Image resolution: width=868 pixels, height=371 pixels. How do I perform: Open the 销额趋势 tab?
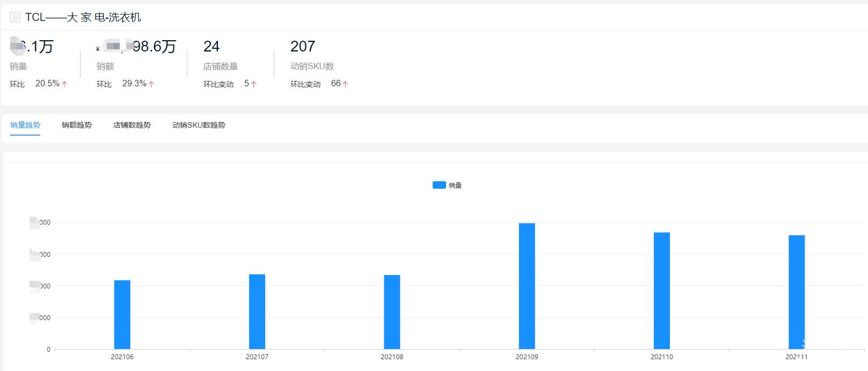tap(77, 125)
